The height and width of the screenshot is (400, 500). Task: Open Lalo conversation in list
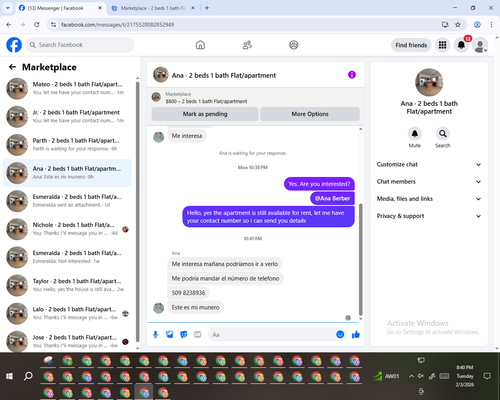67,313
